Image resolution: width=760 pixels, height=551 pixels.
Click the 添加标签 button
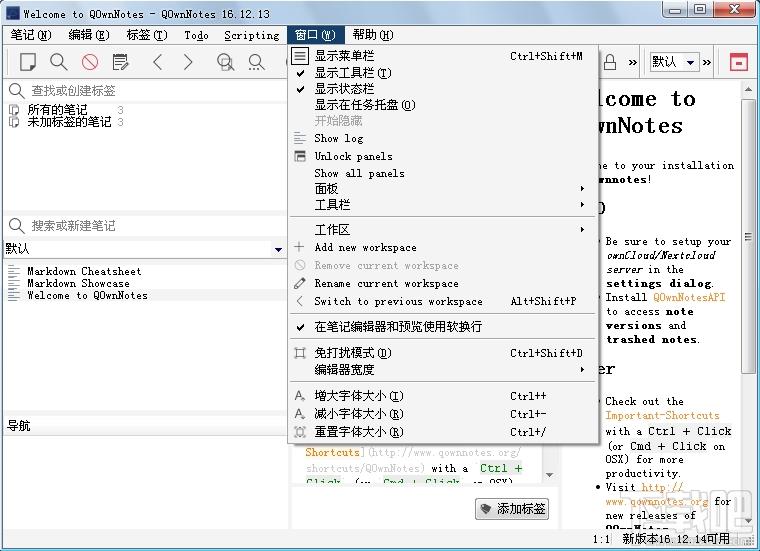(x=512, y=508)
